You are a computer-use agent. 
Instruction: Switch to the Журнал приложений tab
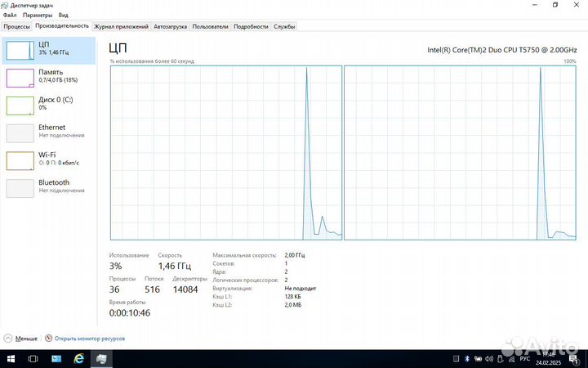[x=121, y=27]
